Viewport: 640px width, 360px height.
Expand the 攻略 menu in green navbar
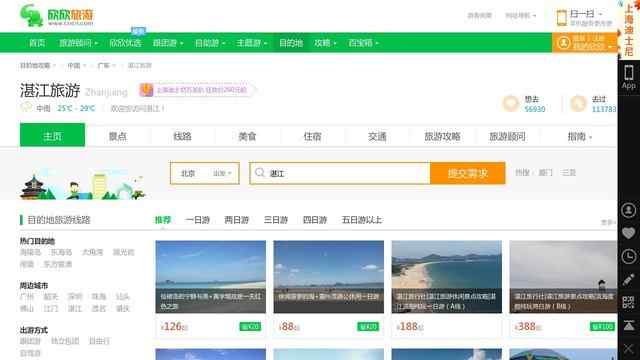tap(325, 43)
